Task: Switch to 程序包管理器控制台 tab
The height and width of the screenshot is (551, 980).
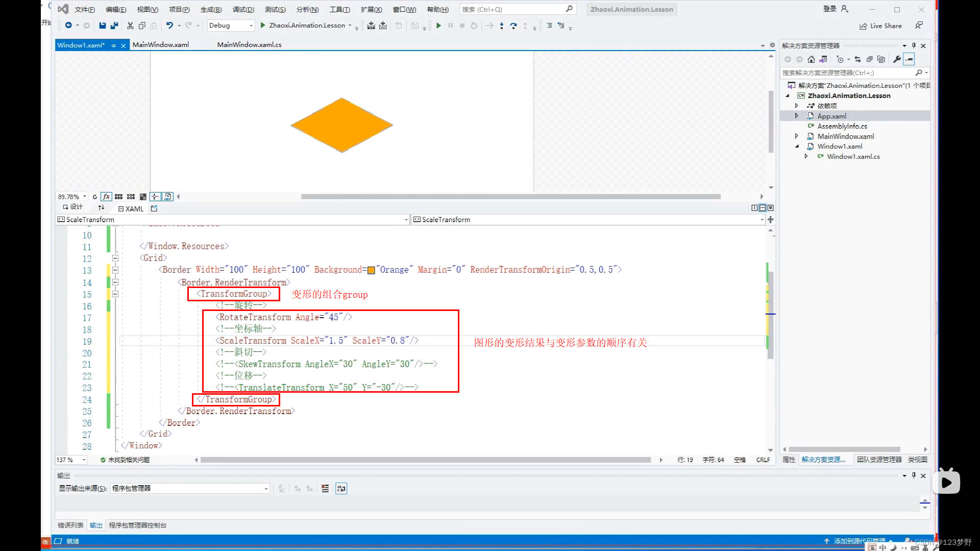Action: pyautogui.click(x=137, y=525)
